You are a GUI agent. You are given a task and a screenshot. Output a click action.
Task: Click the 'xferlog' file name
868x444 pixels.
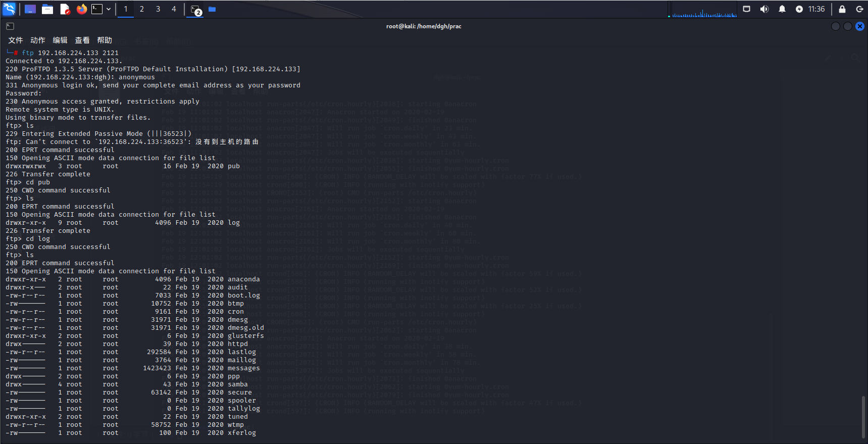pyautogui.click(x=242, y=433)
